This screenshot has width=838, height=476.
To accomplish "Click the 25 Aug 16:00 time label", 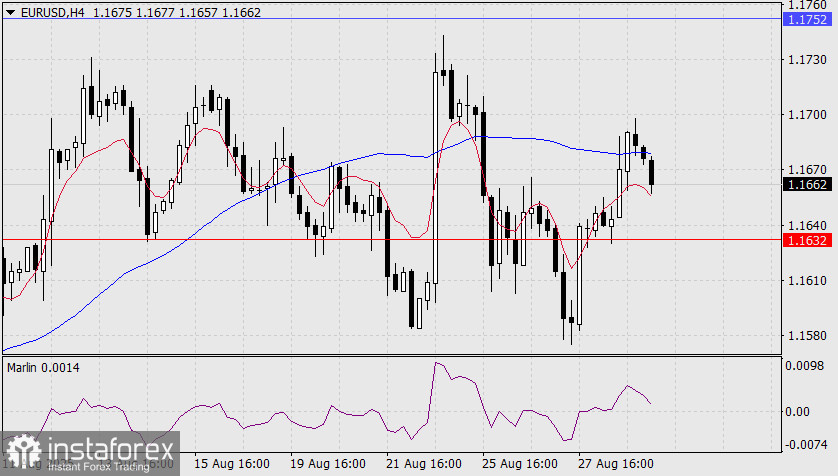I will pos(519,464).
